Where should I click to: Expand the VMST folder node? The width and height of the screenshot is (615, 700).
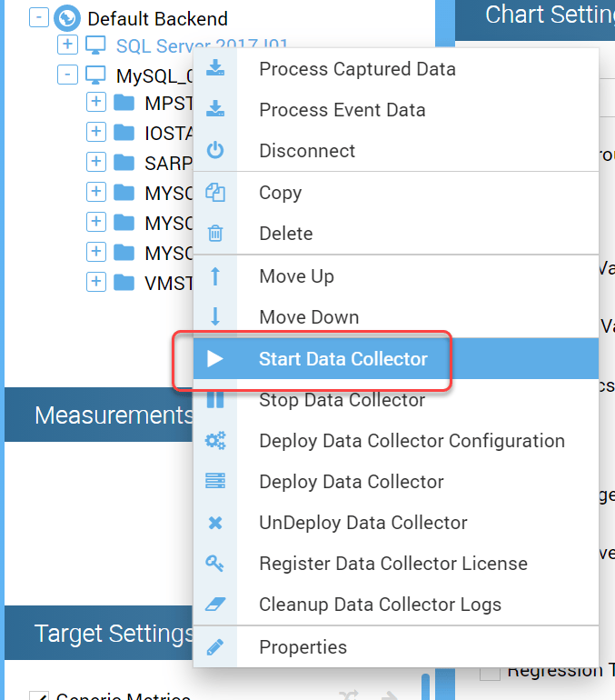tap(96, 282)
